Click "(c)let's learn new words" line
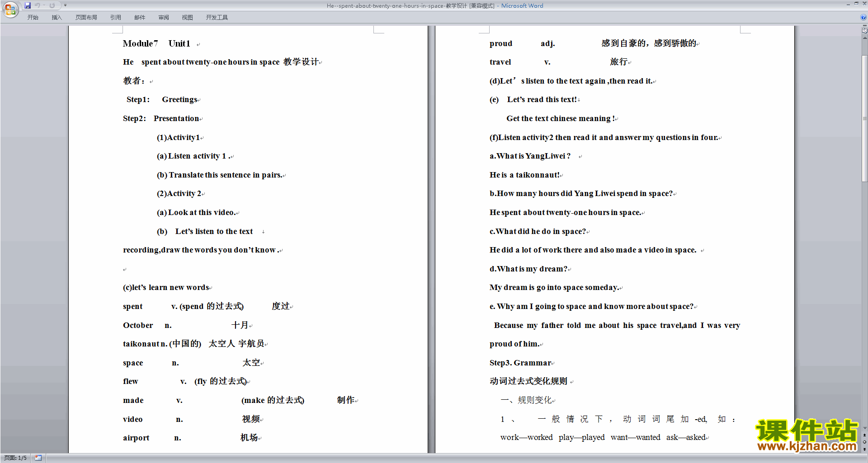 166,287
